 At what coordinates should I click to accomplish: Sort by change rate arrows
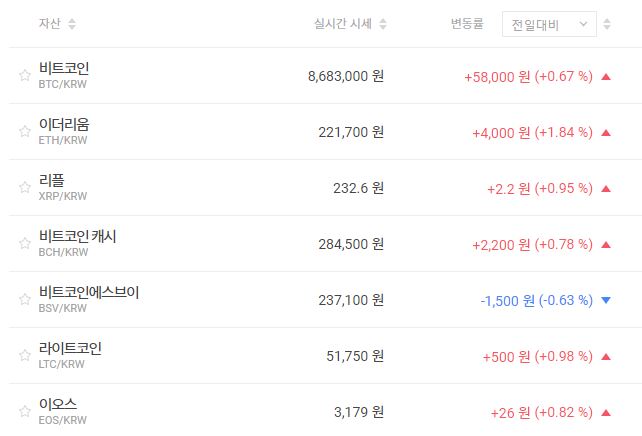click(x=608, y=24)
